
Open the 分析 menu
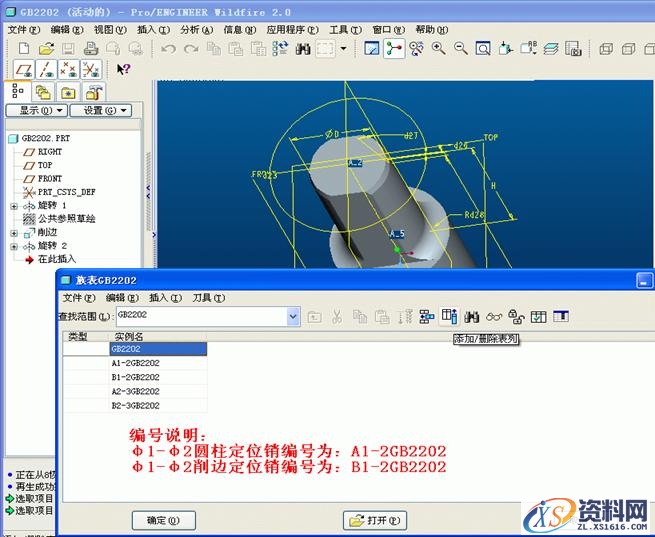pos(197,30)
